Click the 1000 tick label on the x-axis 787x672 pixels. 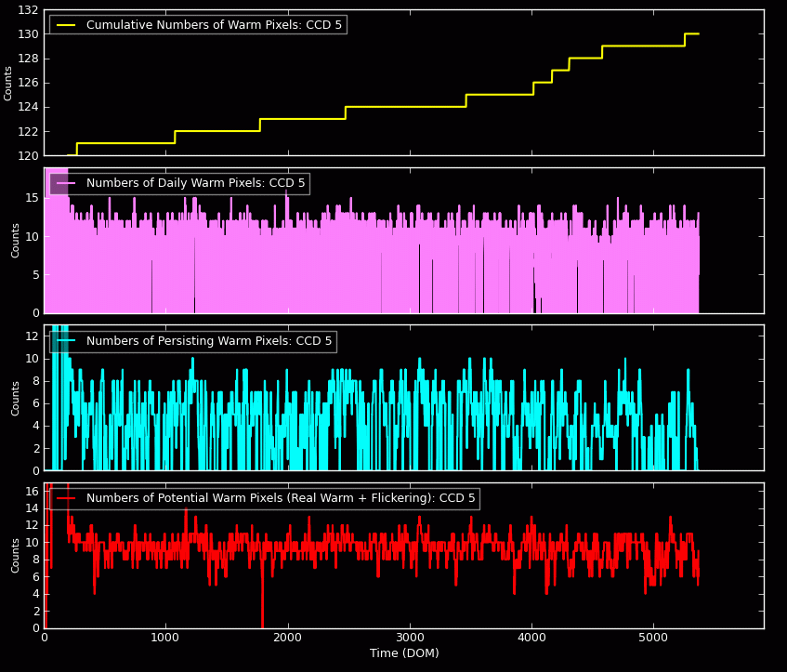(x=166, y=639)
